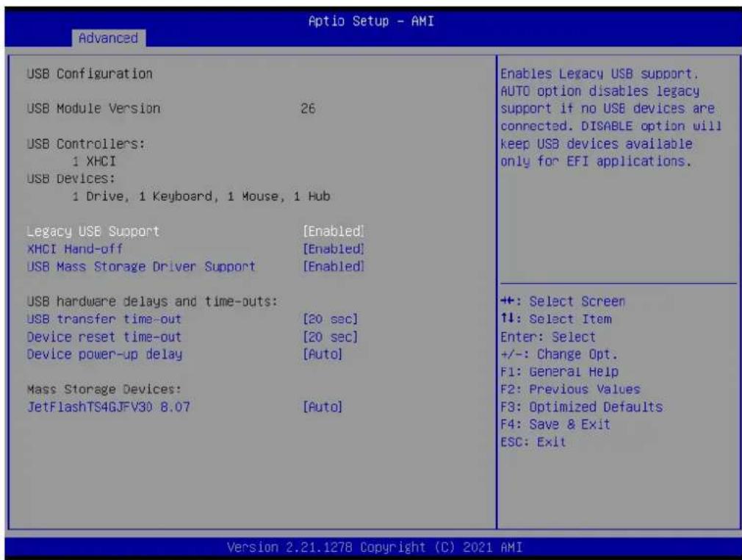Open the USB transfer time-out [20 sec] value
Image resolution: width=742 pixels, height=560 pixels.
tap(331, 319)
